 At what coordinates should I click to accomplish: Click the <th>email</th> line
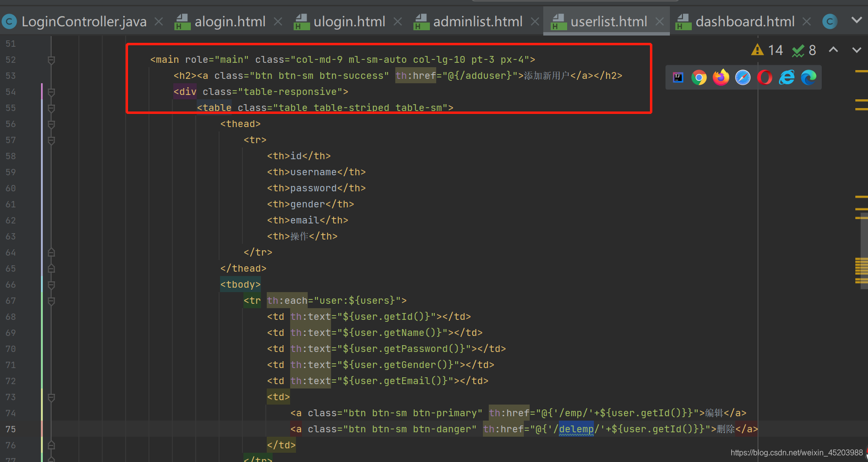click(307, 220)
